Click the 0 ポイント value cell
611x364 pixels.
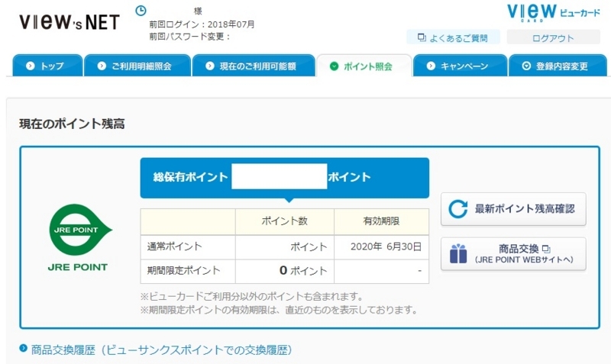click(x=285, y=271)
